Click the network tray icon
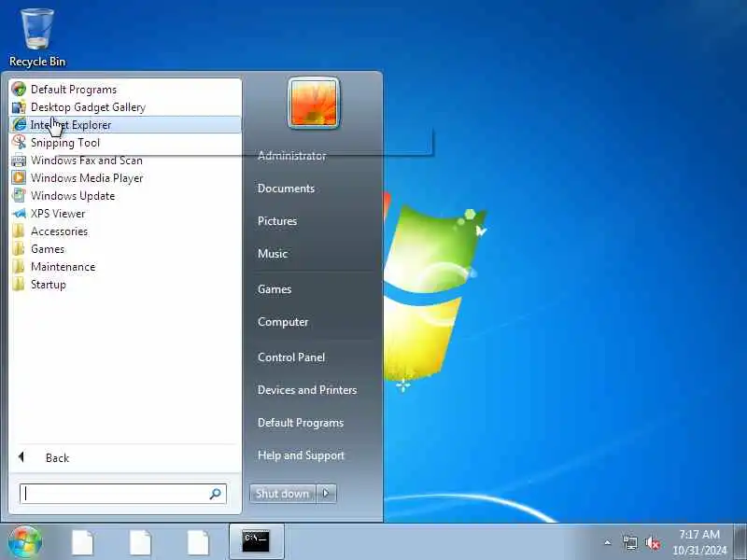 coord(629,542)
